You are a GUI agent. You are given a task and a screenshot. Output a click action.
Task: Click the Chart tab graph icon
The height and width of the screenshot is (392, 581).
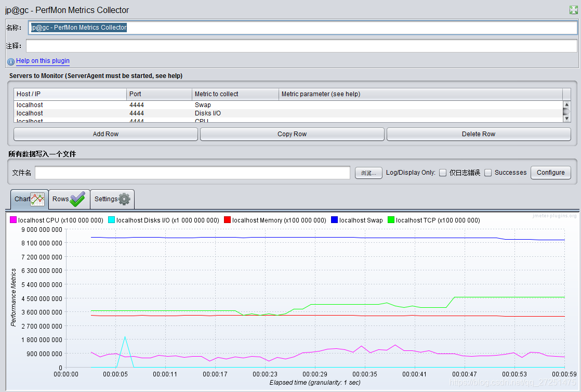click(x=37, y=199)
